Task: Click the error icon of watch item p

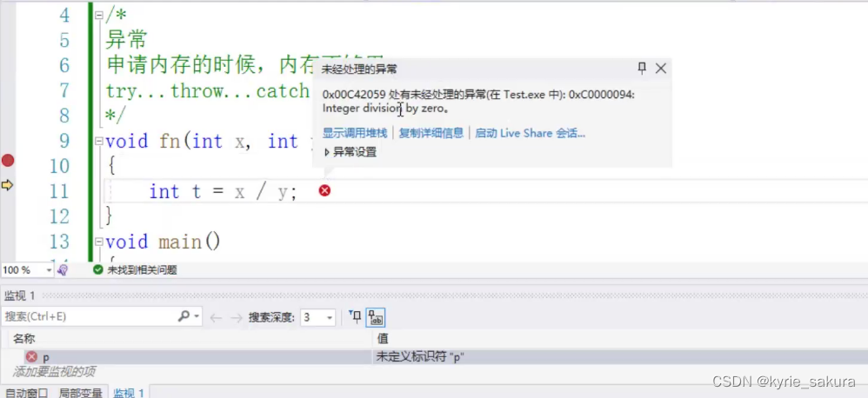Action: (31, 356)
